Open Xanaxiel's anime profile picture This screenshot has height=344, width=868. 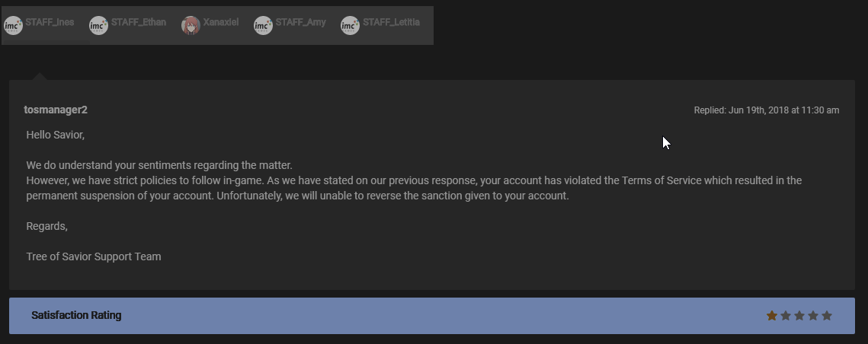(191, 26)
